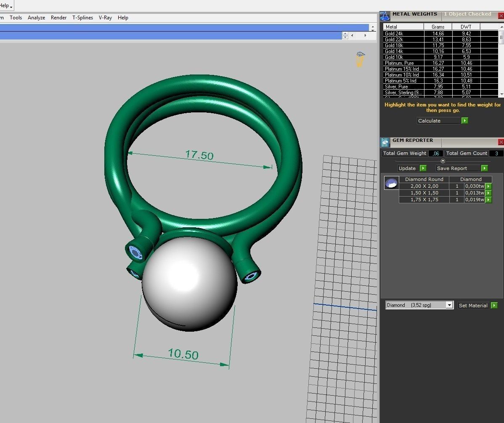504x423 pixels.
Task: Open the Tools menu
Action: tap(16, 18)
